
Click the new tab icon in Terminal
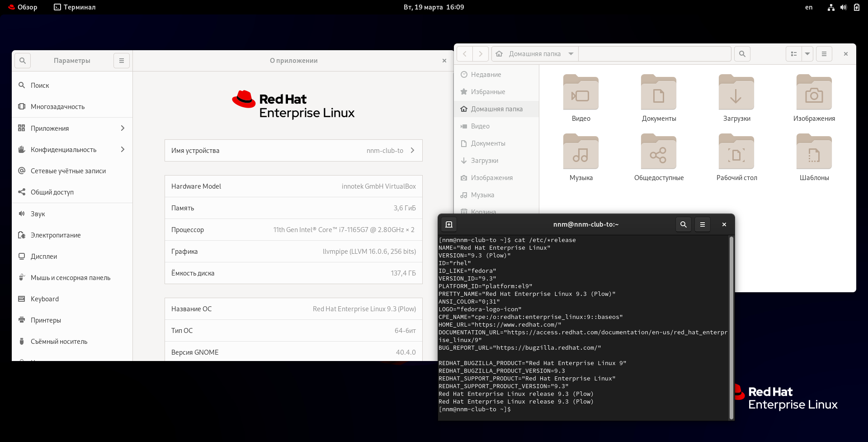[x=449, y=224]
